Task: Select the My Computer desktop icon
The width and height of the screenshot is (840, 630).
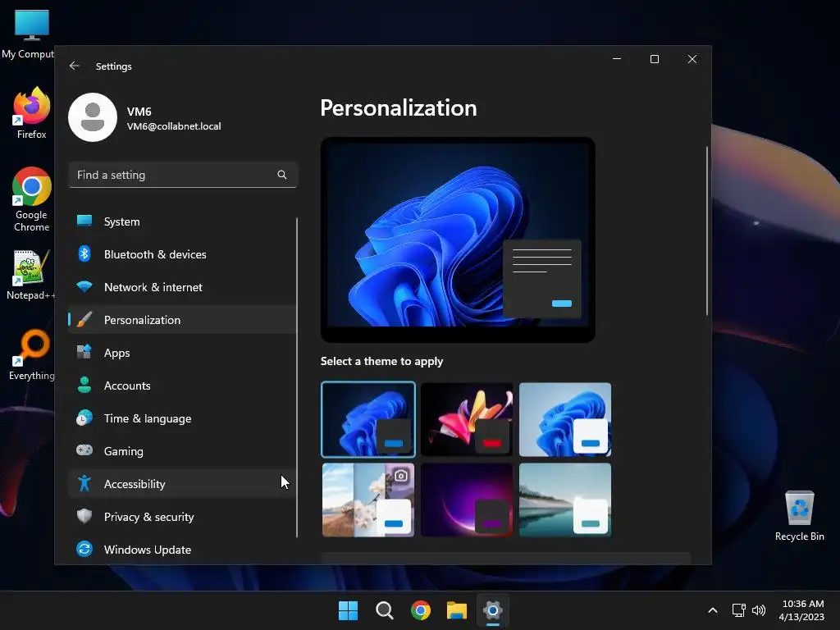Action: click(x=29, y=34)
